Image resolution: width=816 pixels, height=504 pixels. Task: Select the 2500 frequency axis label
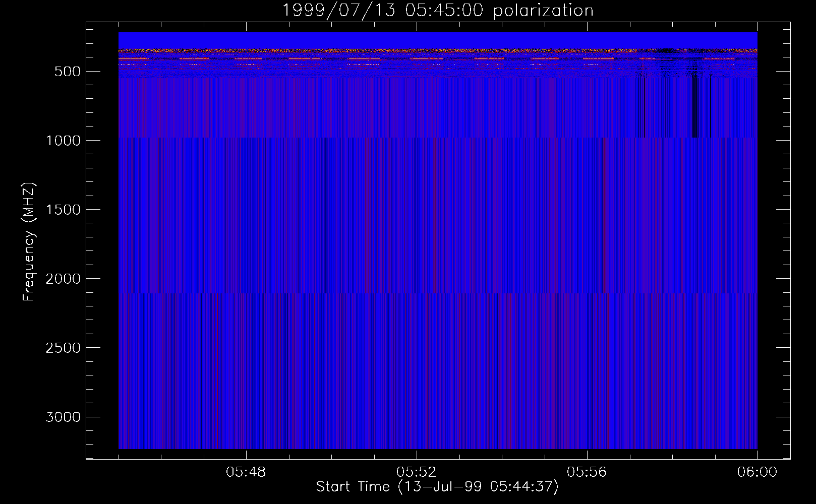(63, 348)
